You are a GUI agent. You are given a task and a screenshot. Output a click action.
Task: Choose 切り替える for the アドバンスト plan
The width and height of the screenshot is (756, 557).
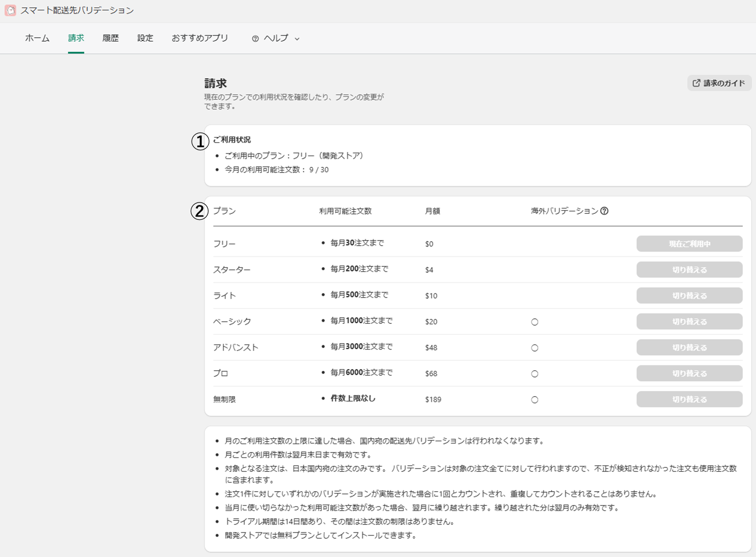(689, 348)
